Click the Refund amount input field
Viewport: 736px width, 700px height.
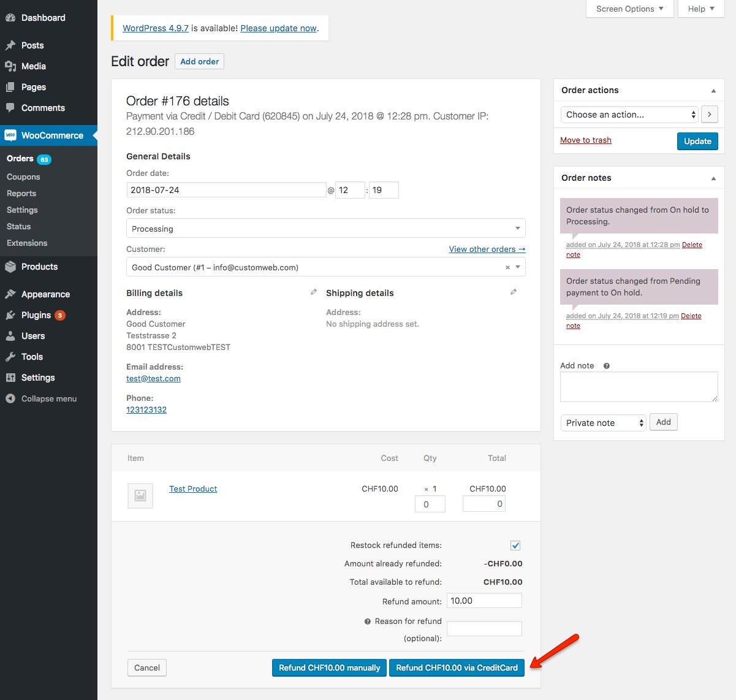click(x=484, y=600)
